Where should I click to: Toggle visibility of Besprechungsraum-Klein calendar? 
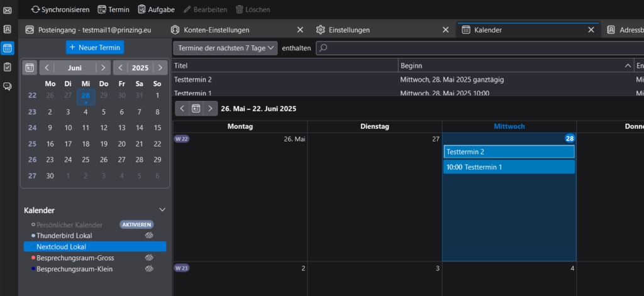(x=149, y=268)
